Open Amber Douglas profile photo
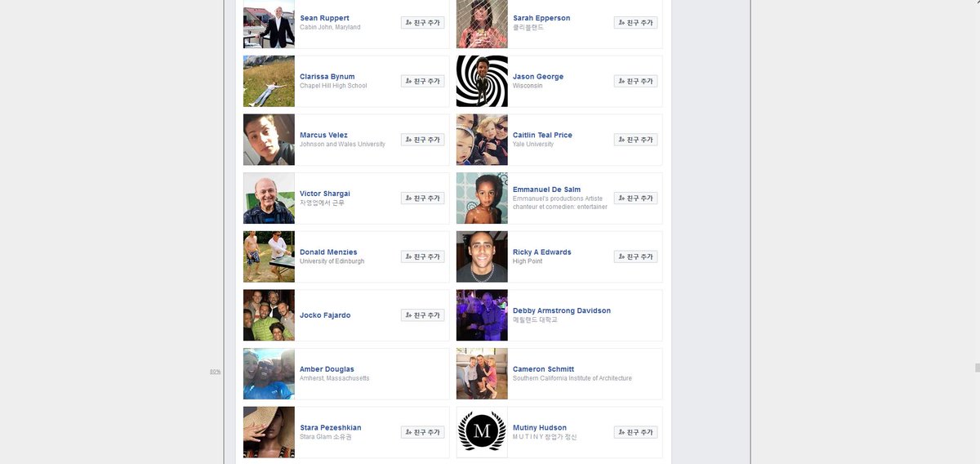The image size is (980, 464). coord(269,374)
